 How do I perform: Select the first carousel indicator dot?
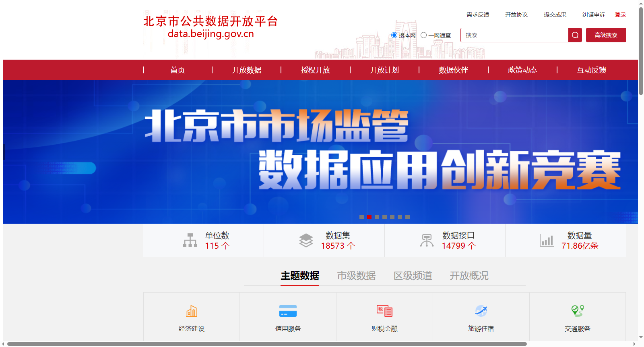coord(361,217)
